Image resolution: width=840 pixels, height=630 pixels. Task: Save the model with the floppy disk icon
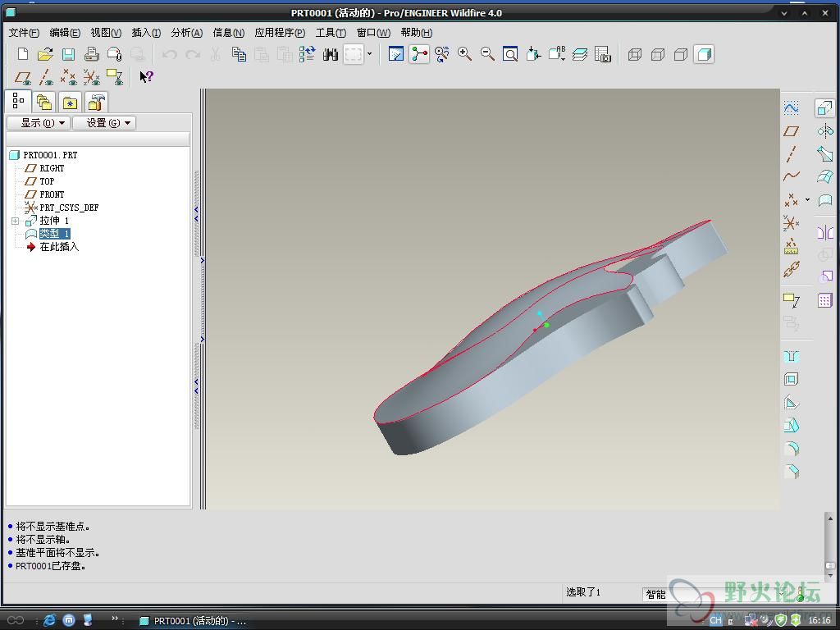click(x=68, y=54)
